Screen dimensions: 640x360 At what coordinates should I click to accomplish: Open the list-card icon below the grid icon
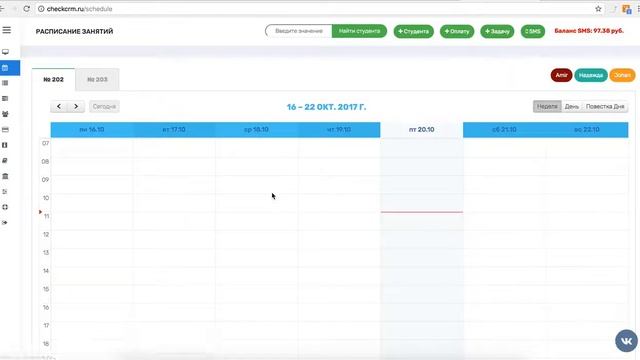pyautogui.click(x=5, y=99)
